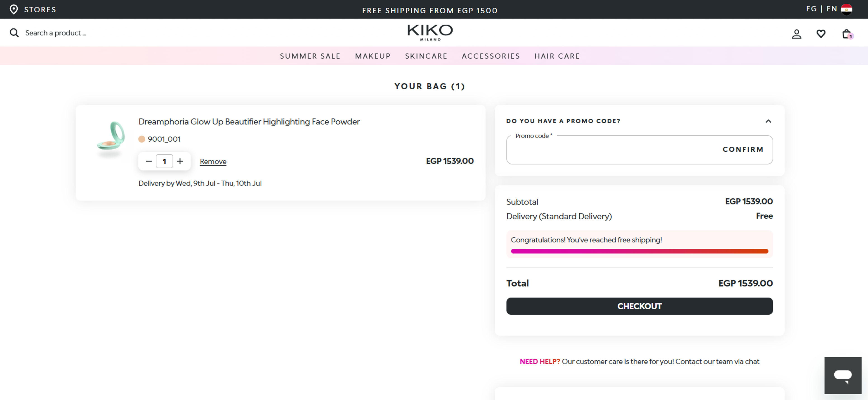The height and width of the screenshot is (400, 868).
Task: Click the 'NEED HELP?' text
Action: coord(540,362)
